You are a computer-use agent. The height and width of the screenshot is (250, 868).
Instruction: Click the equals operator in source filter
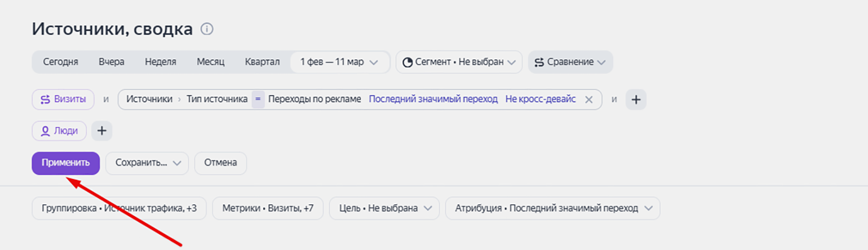(258, 99)
